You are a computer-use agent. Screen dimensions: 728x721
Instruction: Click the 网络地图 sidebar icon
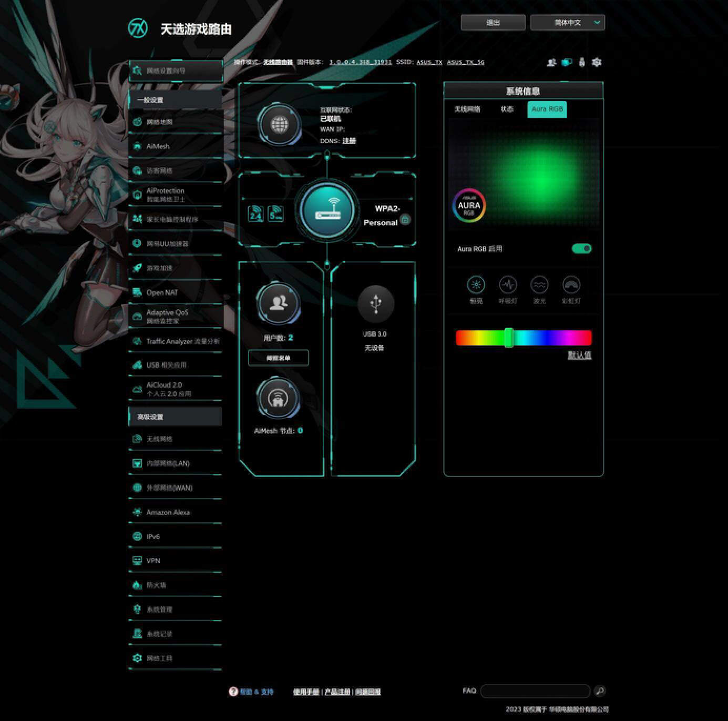point(137,122)
